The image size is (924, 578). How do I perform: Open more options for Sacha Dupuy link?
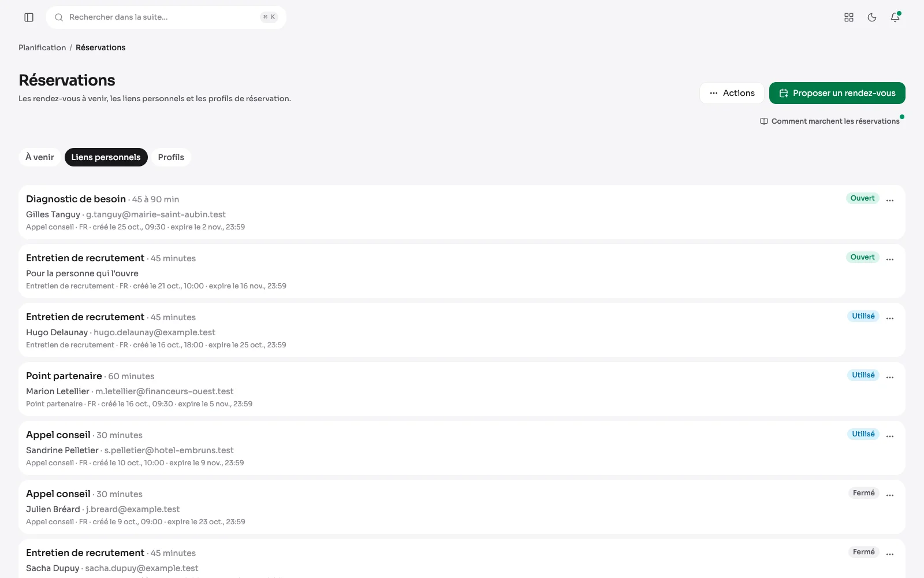point(890,554)
